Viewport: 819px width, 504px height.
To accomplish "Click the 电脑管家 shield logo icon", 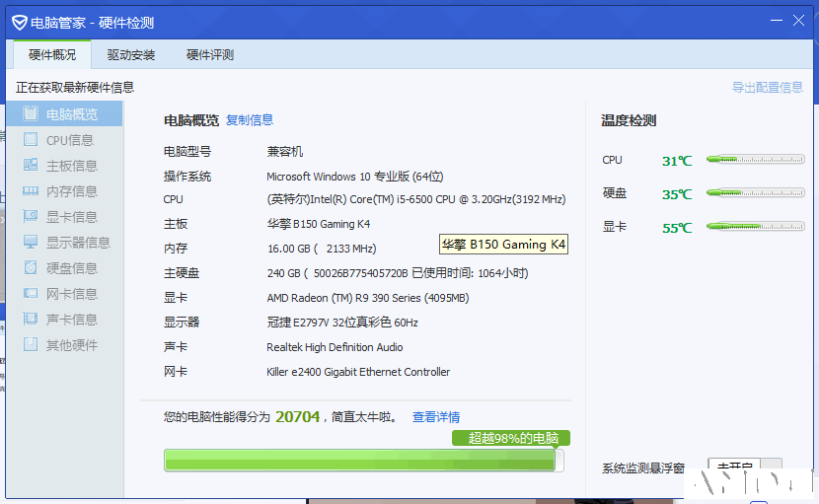I will coord(20,23).
